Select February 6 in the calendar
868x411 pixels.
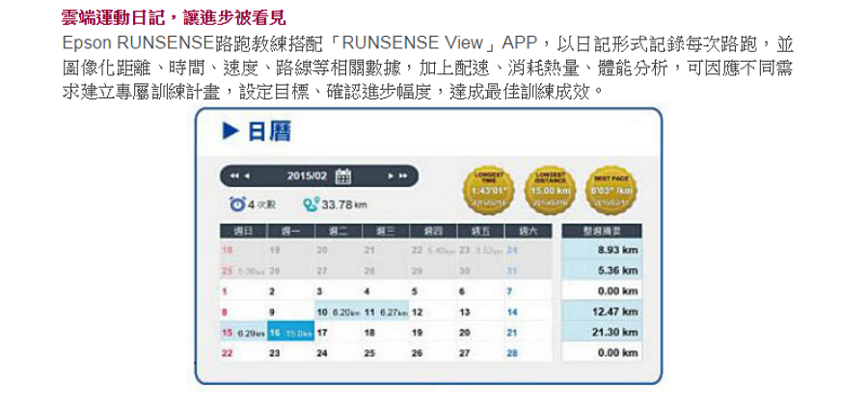(x=481, y=291)
